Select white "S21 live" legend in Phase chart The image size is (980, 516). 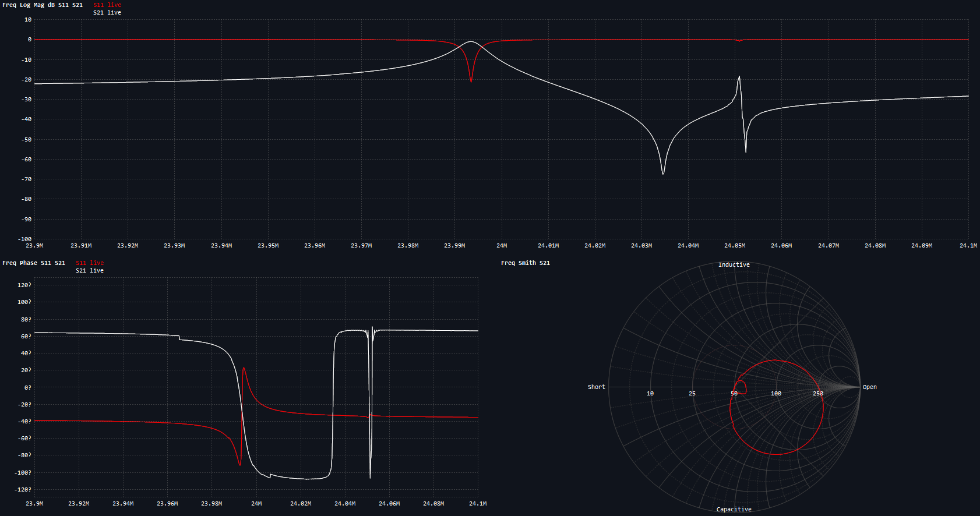coord(90,270)
